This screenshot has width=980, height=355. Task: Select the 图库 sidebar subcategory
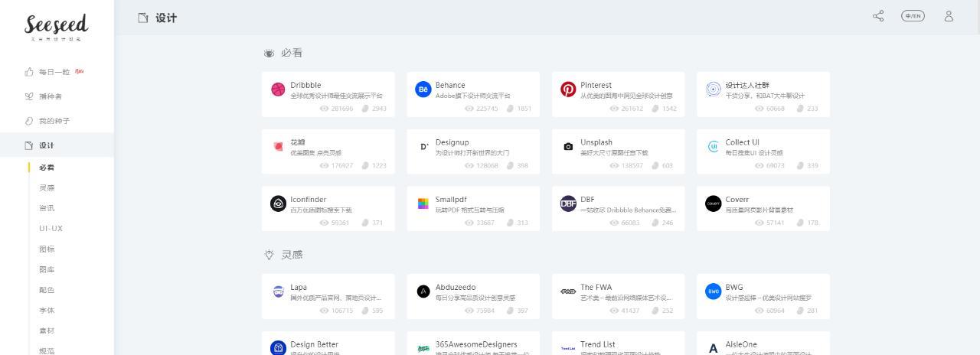pyautogui.click(x=47, y=269)
